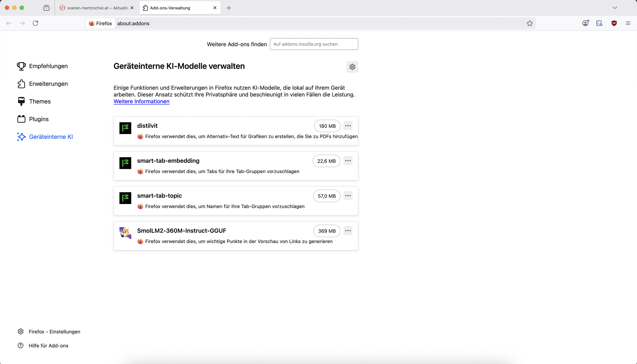This screenshot has height=364, width=637.
Task: Follow the Weitere Informationen link
Action: (x=141, y=101)
